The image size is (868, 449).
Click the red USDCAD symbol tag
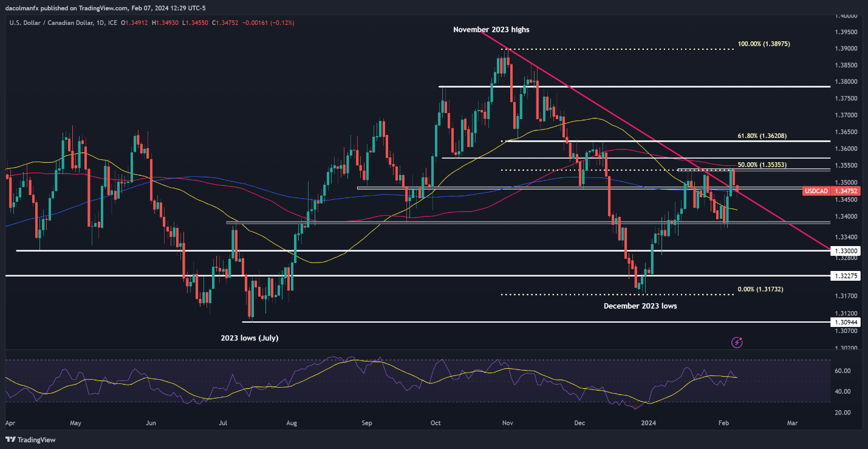click(x=816, y=191)
